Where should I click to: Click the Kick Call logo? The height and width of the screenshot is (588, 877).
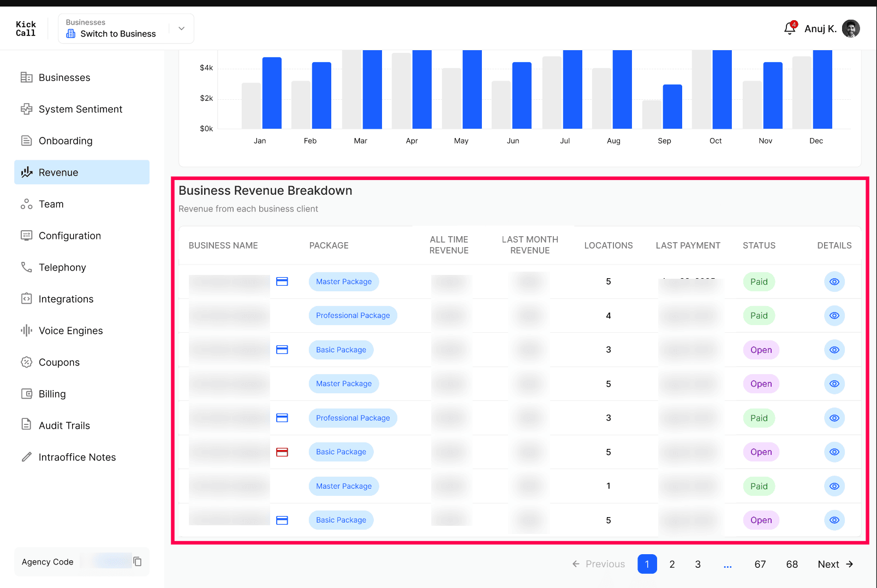point(26,28)
